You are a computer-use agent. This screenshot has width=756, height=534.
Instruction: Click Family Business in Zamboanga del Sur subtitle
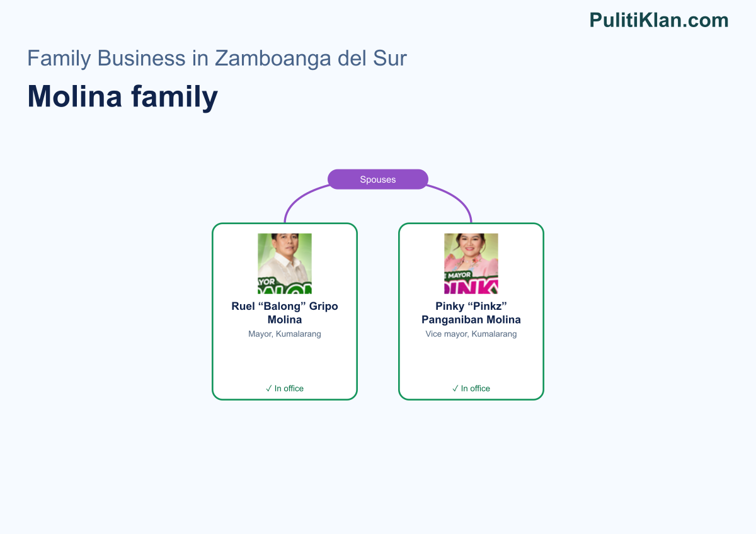point(217,59)
